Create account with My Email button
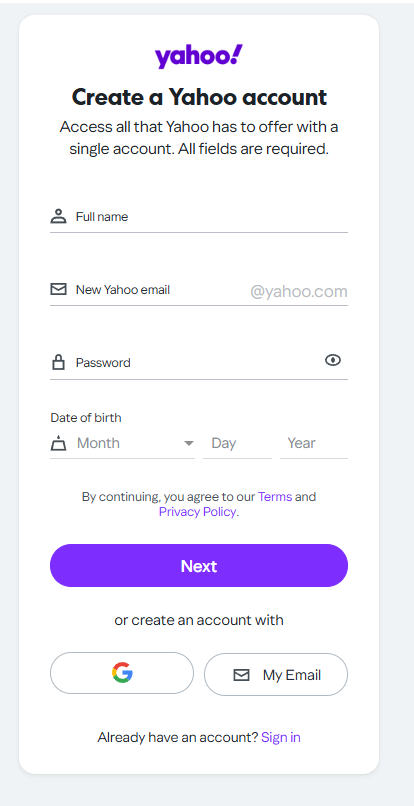Screen dimensions: 414x806 (276, 674)
